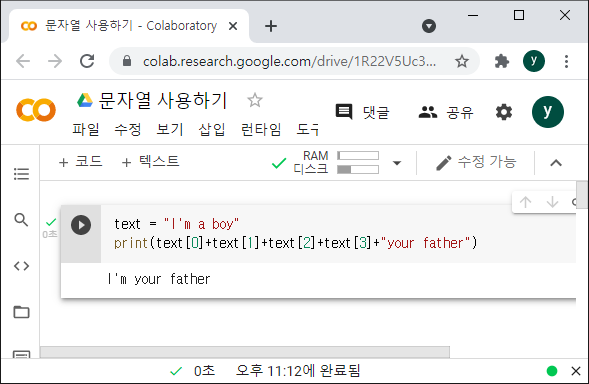The width and height of the screenshot is (589, 384).
Task: Click the horizontal scrollbar under the notebook
Action: coord(245,352)
